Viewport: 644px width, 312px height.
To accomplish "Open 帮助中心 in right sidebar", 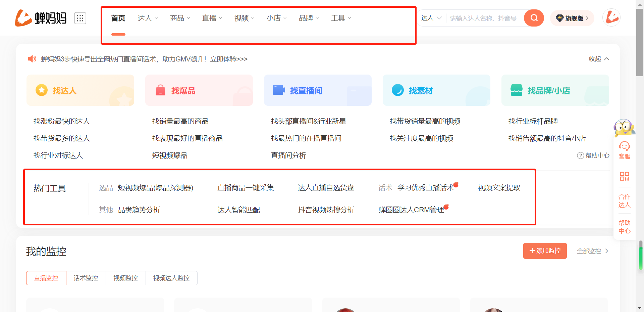I will tap(625, 227).
